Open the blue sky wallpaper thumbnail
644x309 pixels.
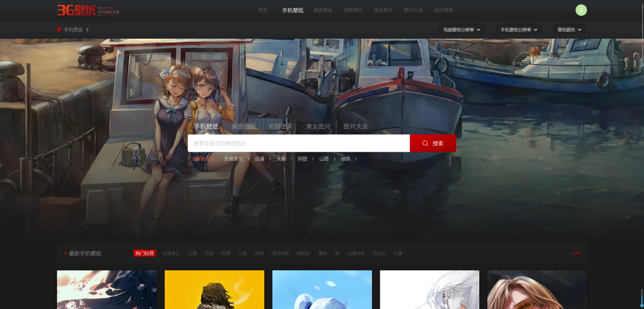coord(322,290)
